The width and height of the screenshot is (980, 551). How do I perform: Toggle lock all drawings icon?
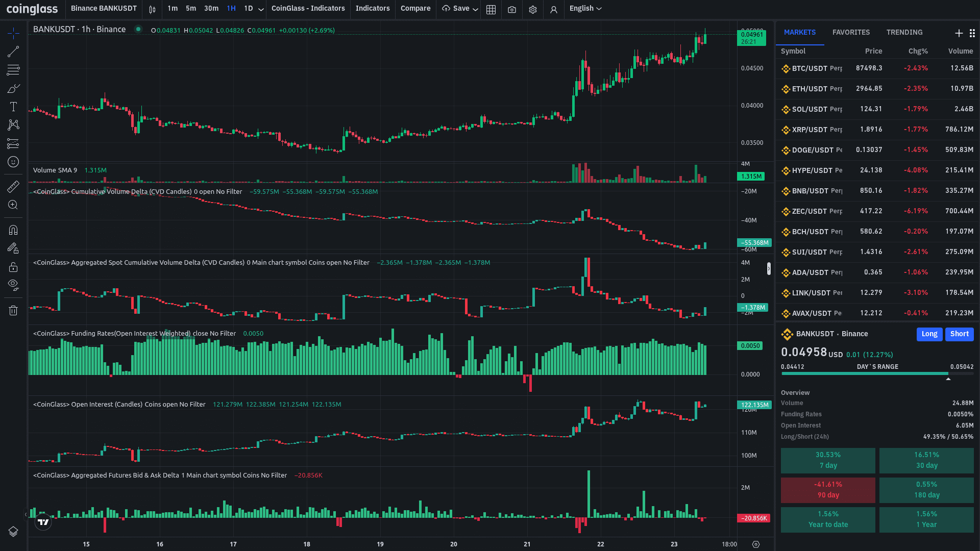point(13,267)
